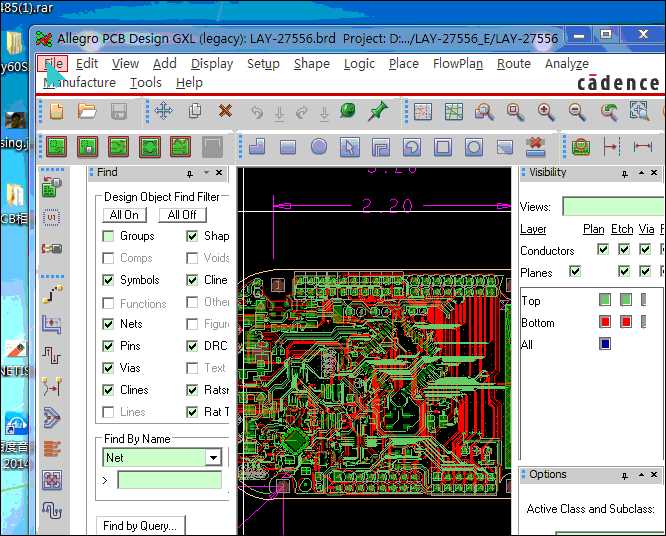Click the All Off button
The width and height of the screenshot is (666, 536).
[x=182, y=215]
